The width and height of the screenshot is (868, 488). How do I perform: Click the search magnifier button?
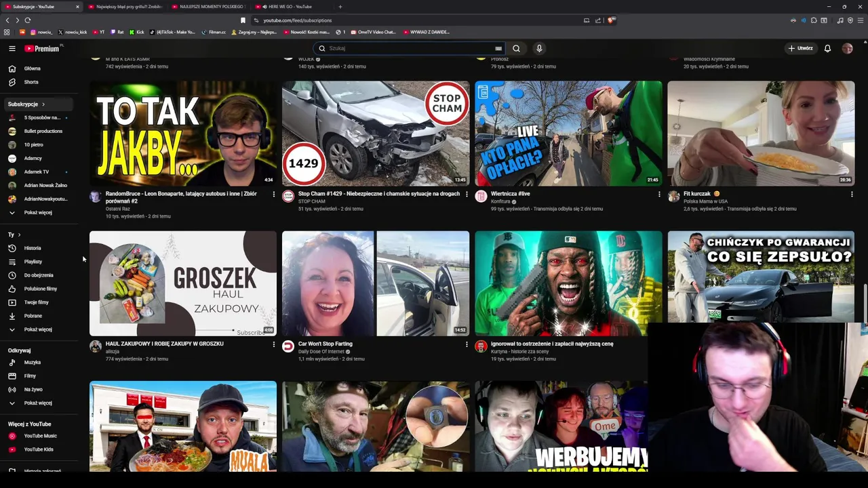coord(516,48)
